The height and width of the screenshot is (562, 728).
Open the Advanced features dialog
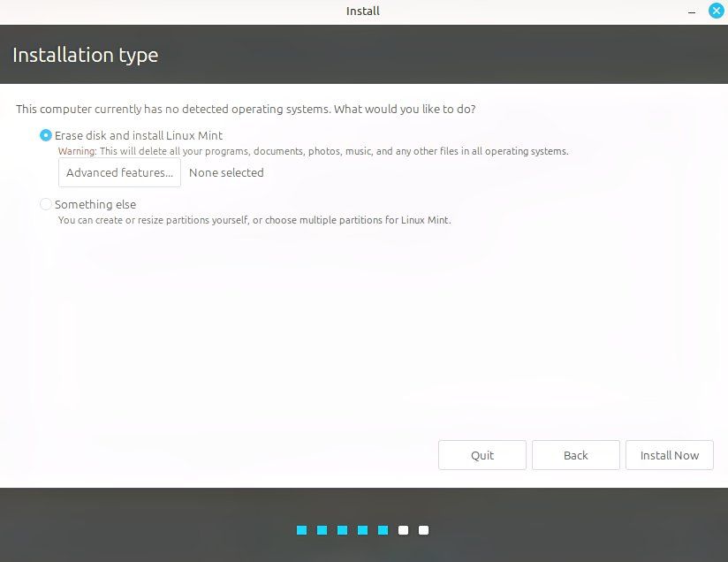tap(119, 172)
